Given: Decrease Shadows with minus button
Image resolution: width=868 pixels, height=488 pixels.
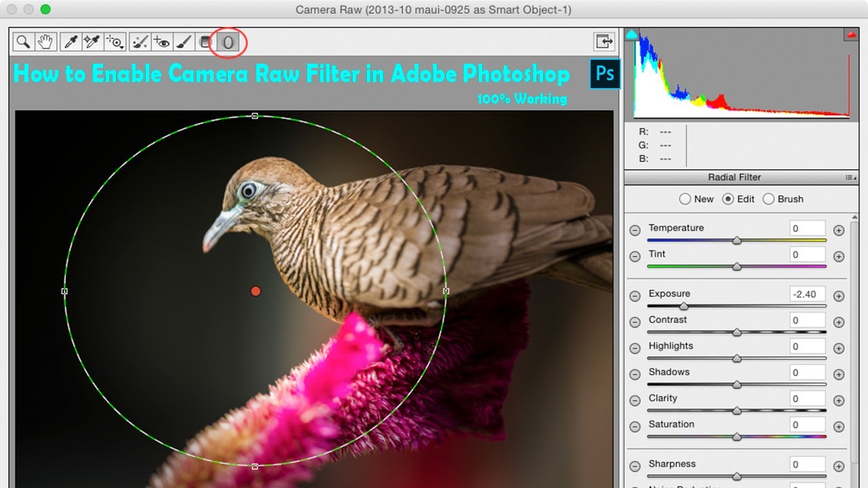Looking at the screenshot, I should 635,375.
